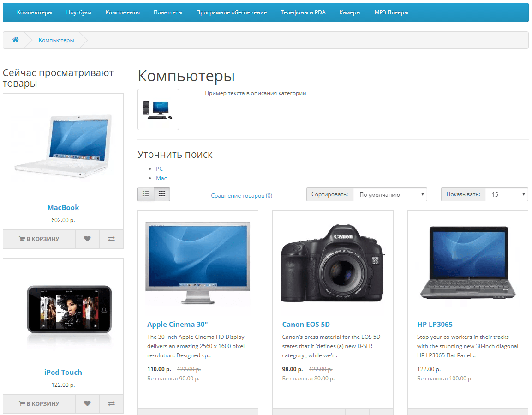
Task: Click the category computer thumbnail image
Action: [158, 109]
